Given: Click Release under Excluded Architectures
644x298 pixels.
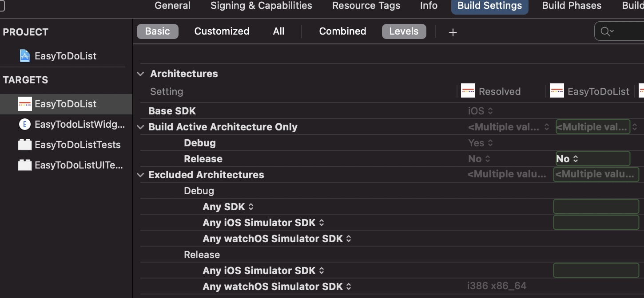Looking at the screenshot, I should (202, 255).
